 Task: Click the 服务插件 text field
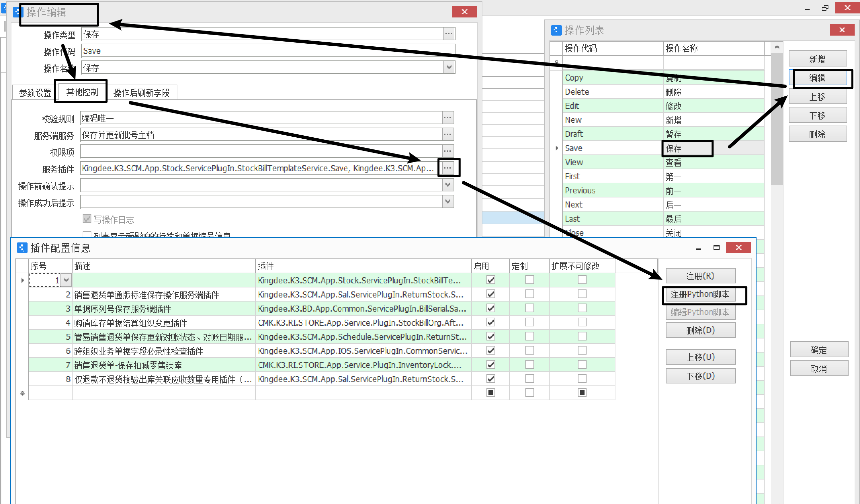(261, 168)
